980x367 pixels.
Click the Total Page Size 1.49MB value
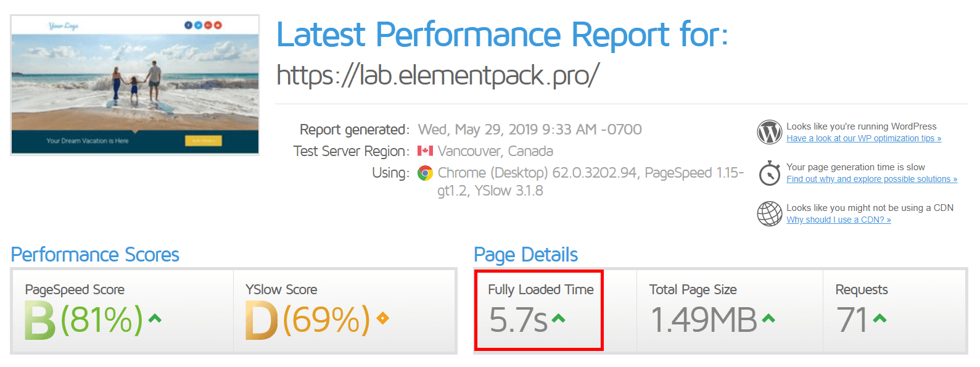[704, 320]
